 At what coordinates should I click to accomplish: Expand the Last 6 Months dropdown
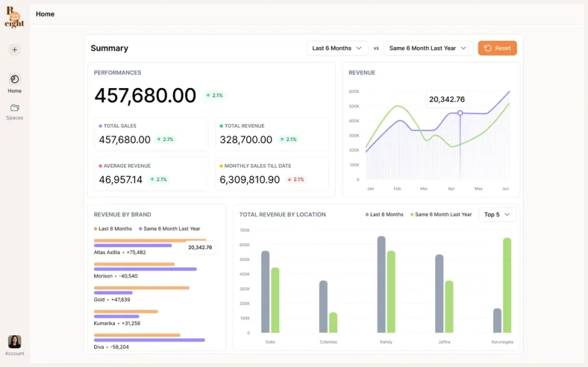337,48
